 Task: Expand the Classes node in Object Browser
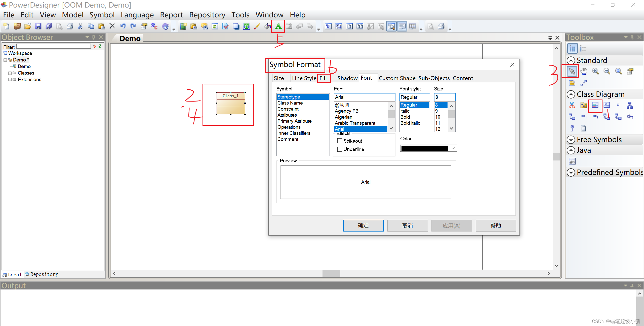click(x=10, y=73)
